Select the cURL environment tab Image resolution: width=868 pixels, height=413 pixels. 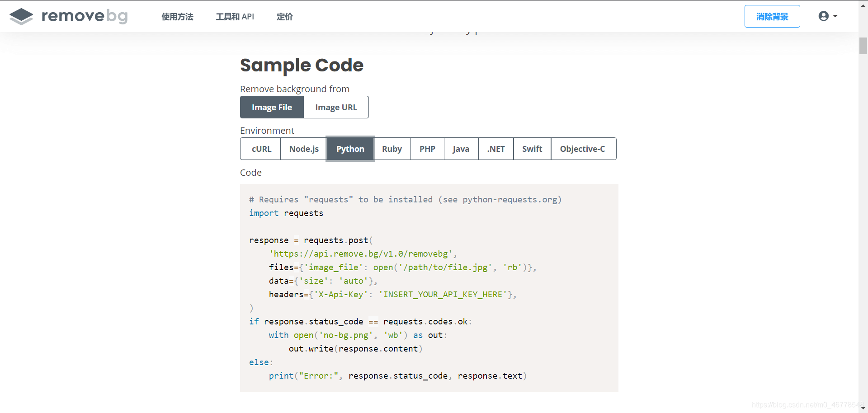[261, 149]
